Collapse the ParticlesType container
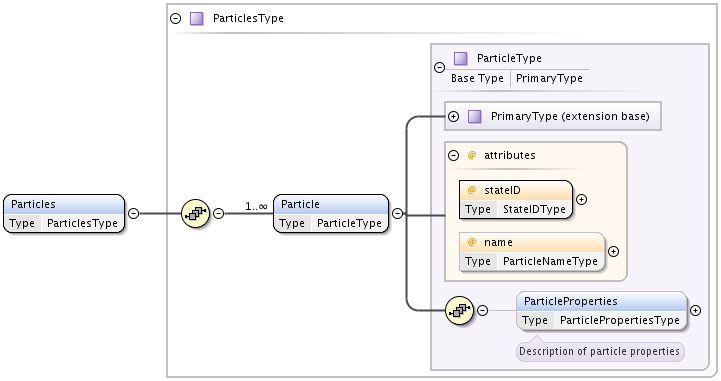Screen dimensions: 721x381 (176, 18)
